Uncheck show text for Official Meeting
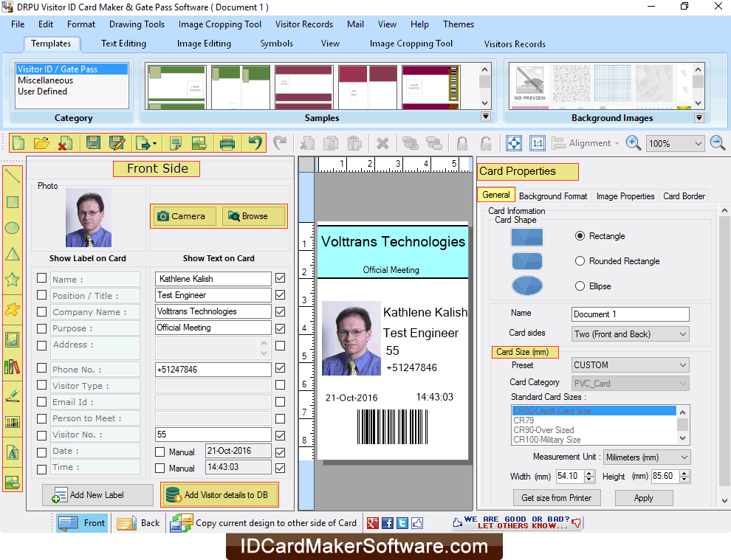This screenshot has height=560, width=731. coord(280,328)
